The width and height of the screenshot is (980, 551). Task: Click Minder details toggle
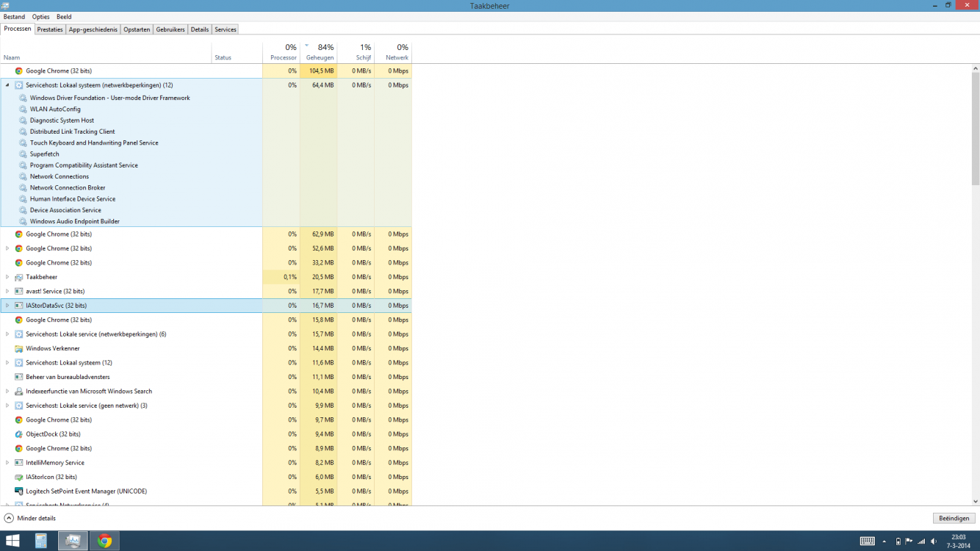click(x=30, y=519)
